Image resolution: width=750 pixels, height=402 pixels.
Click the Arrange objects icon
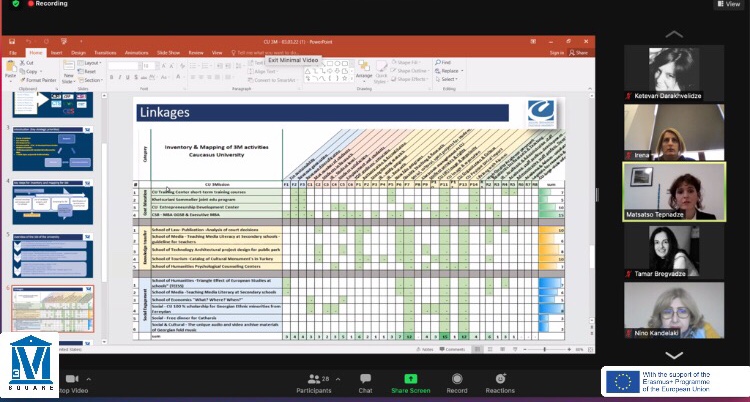(x=364, y=70)
